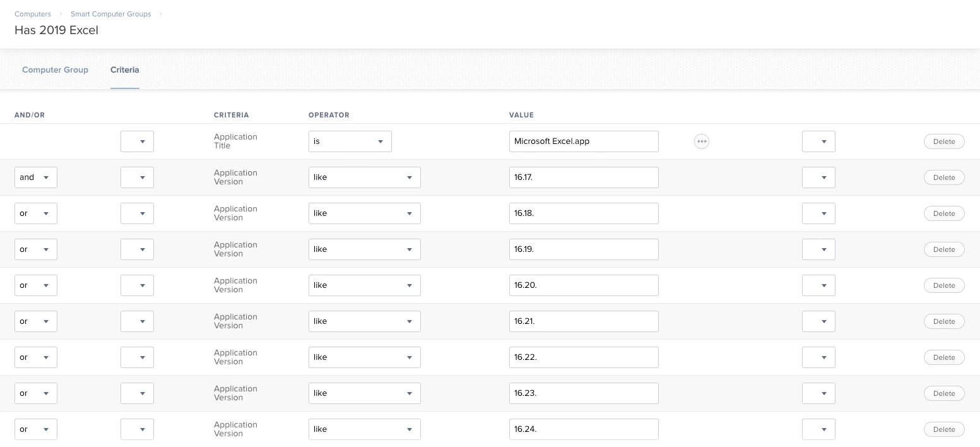Open the and/or dropdown for 16.20. row
This screenshot has height=447, width=980.
[x=36, y=285]
